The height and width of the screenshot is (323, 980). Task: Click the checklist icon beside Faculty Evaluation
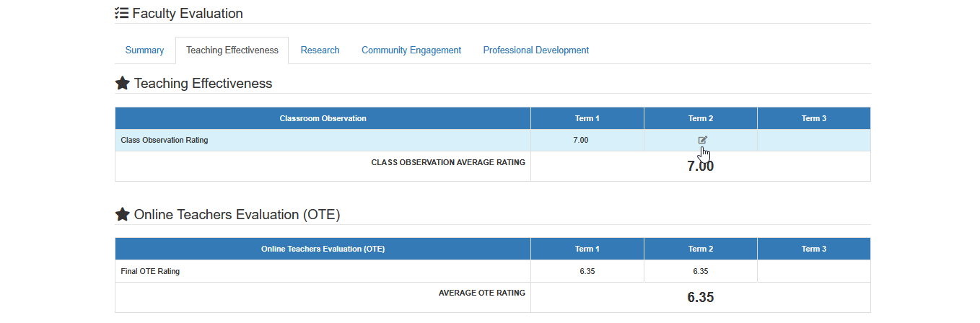click(x=122, y=13)
